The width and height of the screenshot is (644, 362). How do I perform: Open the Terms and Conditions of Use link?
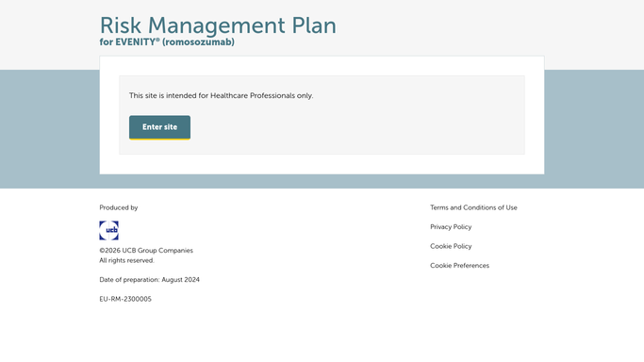pyautogui.click(x=473, y=207)
